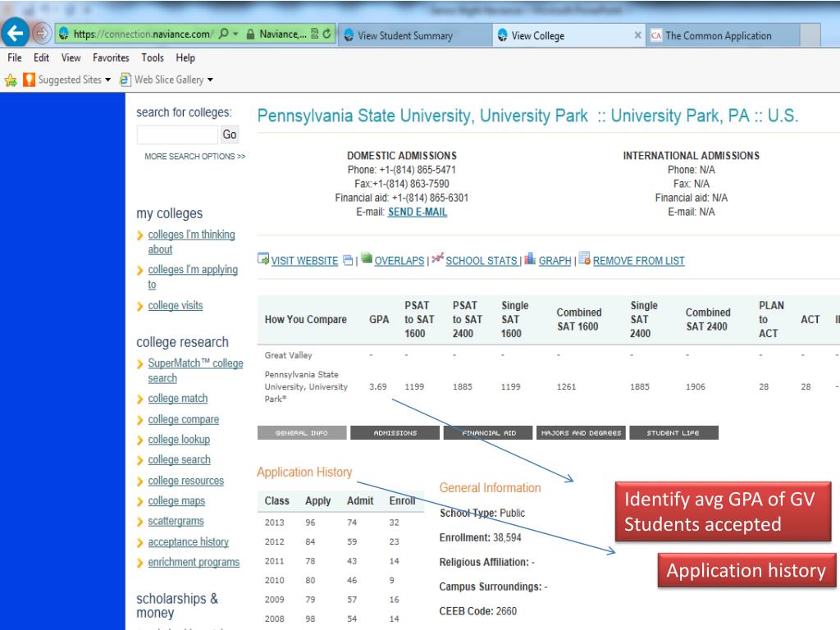Open the Edit menu
This screenshot has height=630, width=840.
pos(41,58)
